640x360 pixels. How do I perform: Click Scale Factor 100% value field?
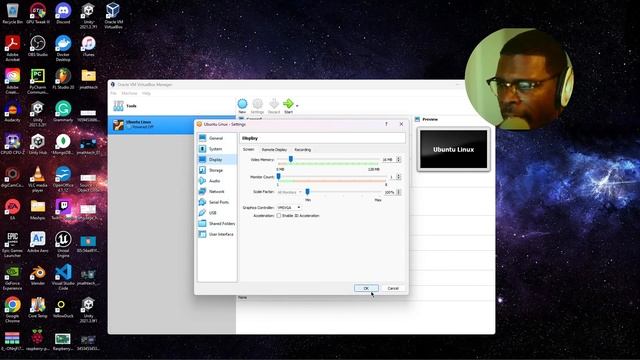pyautogui.click(x=389, y=192)
